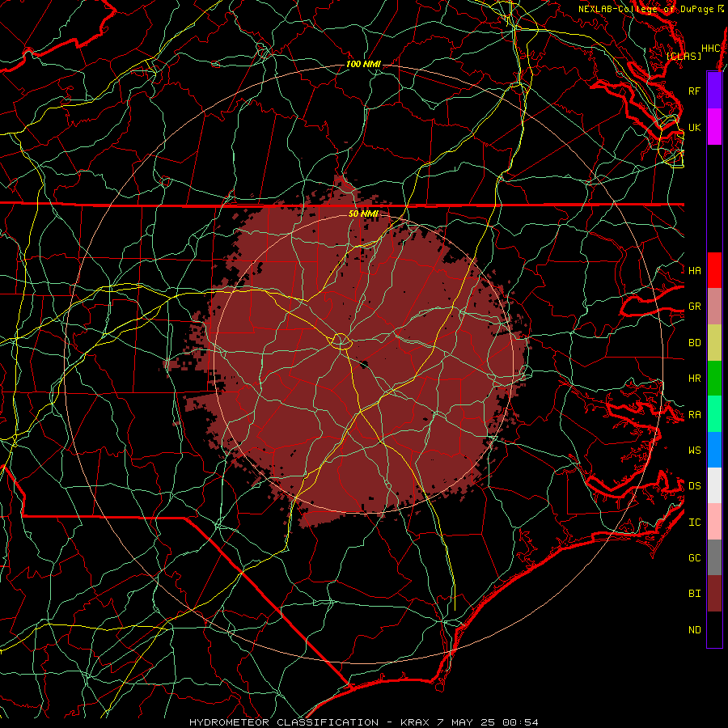Click the BI dark red legend swatch
Screen dimensions: 728x728
point(714,594)
